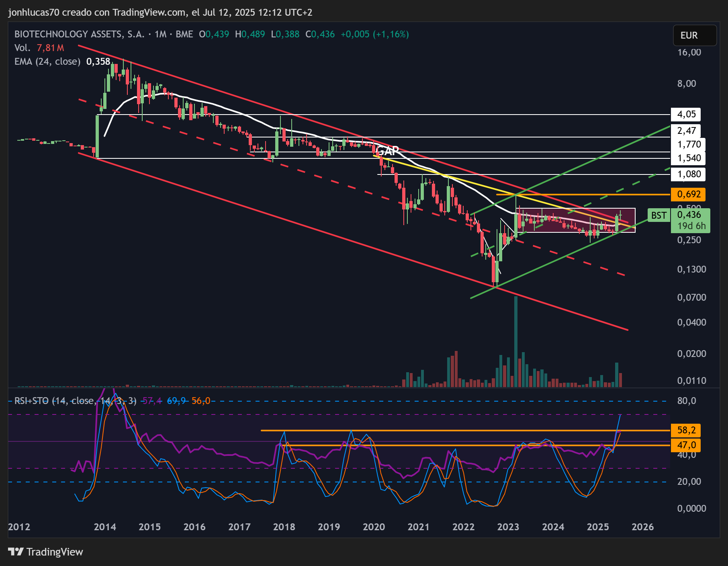Click the GAP annotation text on chart
Viewport: 728px width, 566px height.
click(387, 151)
